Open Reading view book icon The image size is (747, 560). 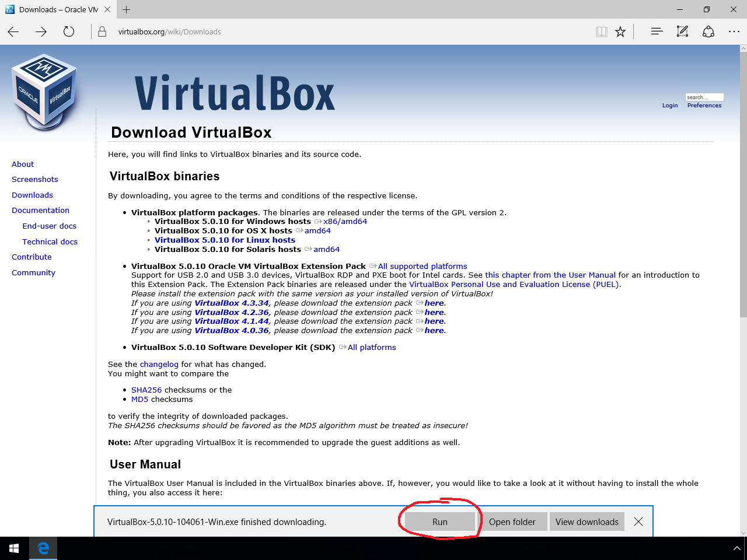601,32
